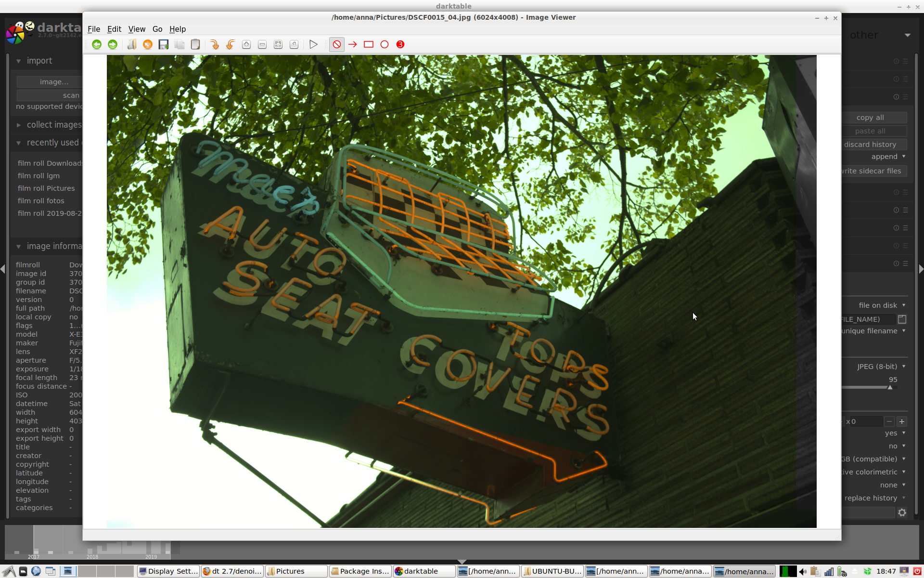
Task: Show the image at 1:1 size
Action: pyautogui.click(x=294, y=44)
